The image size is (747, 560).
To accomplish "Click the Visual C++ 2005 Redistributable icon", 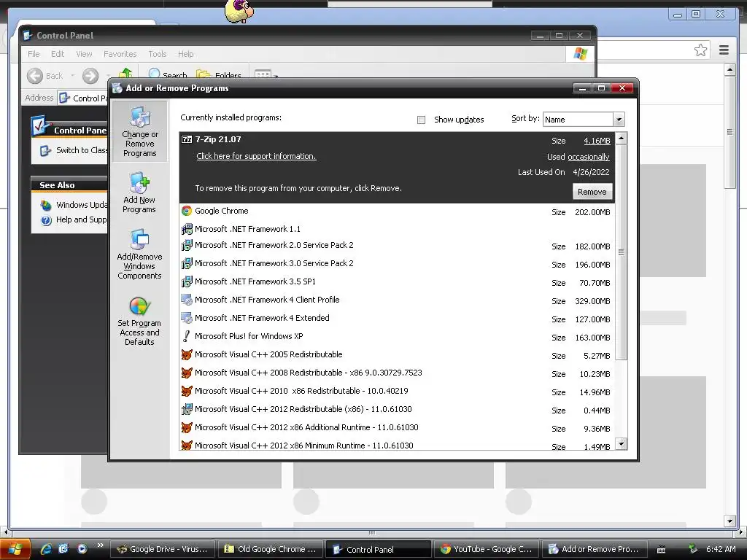I will [x=187, y=355].
